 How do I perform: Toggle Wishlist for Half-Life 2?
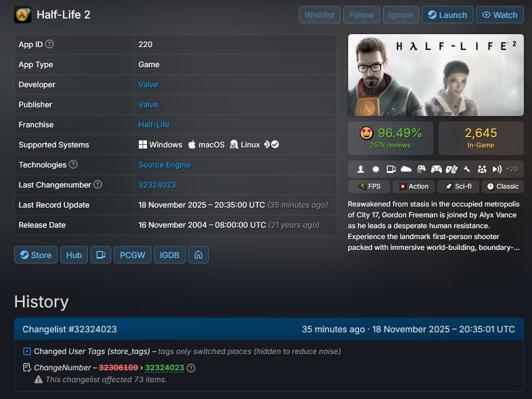319,15
